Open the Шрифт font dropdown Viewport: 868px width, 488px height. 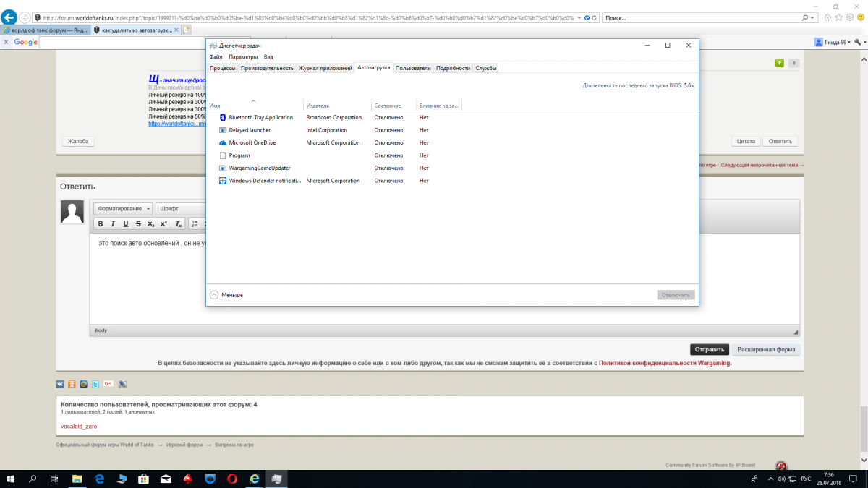(177, 208)
